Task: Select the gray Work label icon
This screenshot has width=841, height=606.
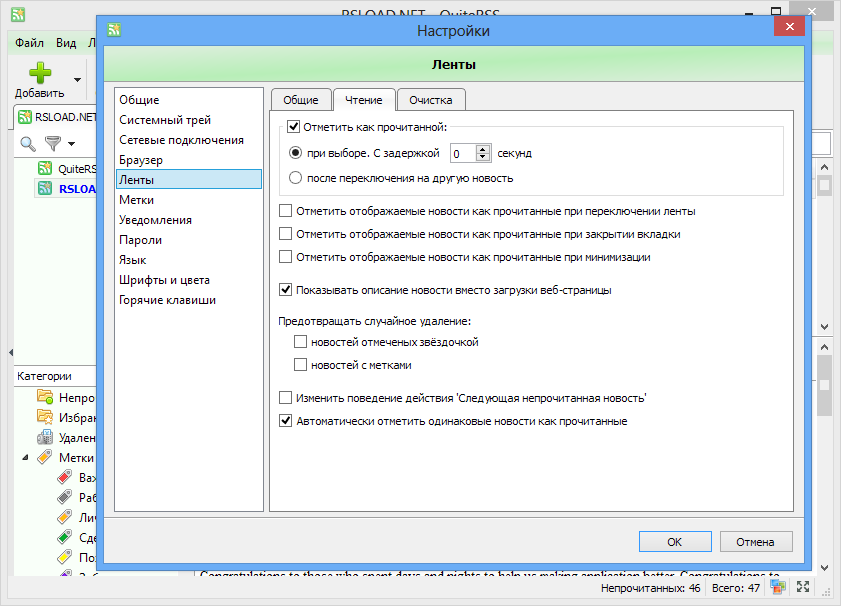Action: (x=64, y=497)
